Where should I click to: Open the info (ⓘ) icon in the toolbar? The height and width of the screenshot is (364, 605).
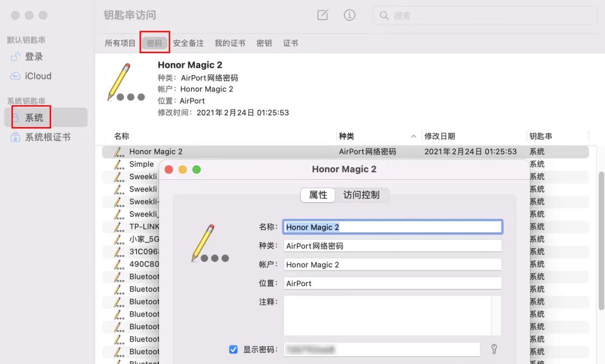click(350, 15)
